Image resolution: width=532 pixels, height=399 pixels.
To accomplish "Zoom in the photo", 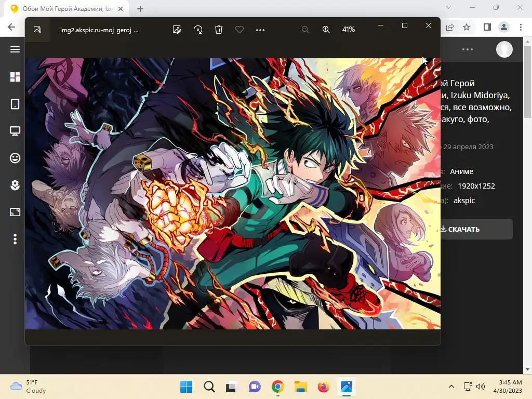I will (326, 30).
